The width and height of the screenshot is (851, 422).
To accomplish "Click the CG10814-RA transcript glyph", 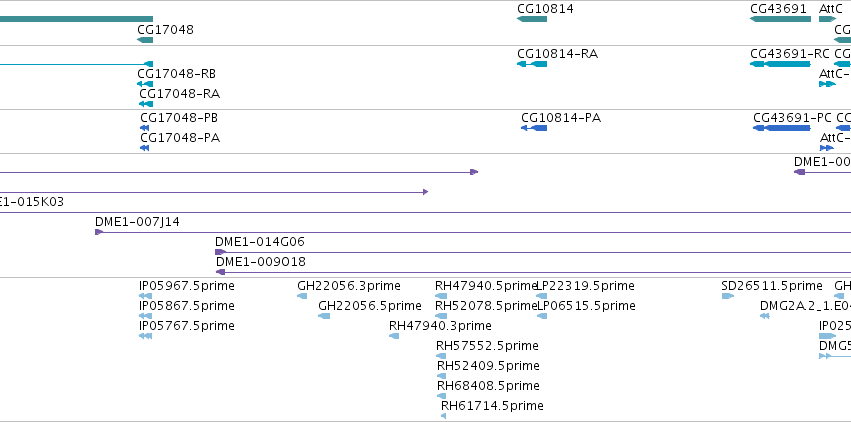I will [532, 64].
